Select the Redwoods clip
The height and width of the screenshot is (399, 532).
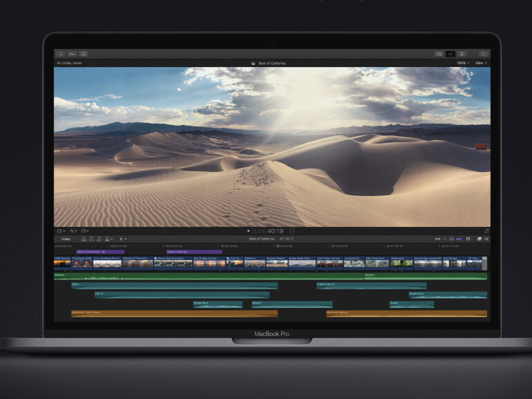pos(401,263)
